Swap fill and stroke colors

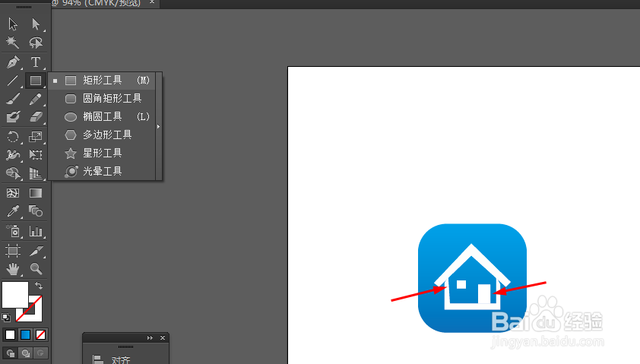[38, 286]
